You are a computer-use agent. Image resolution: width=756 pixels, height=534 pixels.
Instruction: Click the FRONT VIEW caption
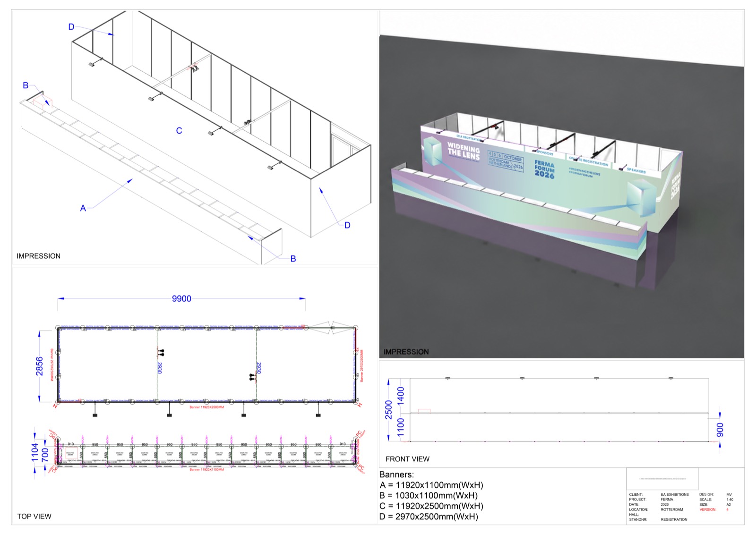pos(407,459)
